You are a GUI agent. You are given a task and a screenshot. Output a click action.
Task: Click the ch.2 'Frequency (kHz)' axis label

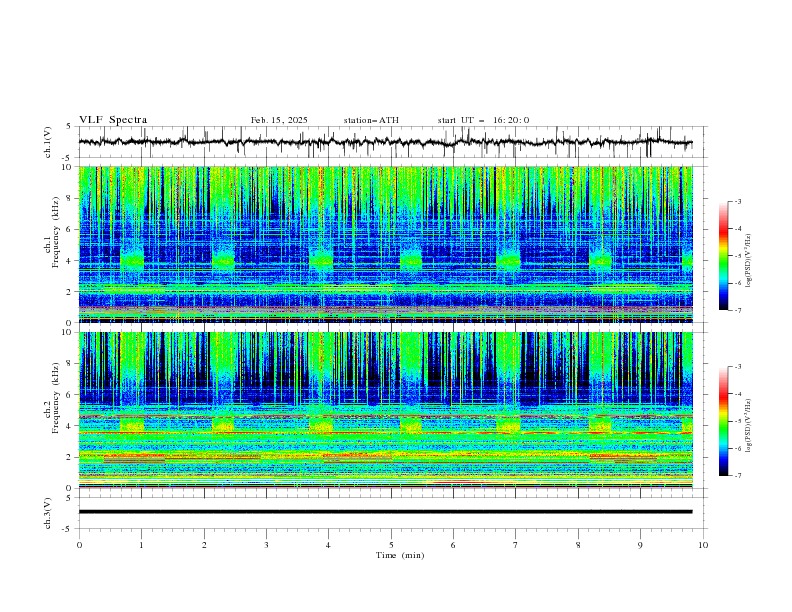tap(56, 398)
